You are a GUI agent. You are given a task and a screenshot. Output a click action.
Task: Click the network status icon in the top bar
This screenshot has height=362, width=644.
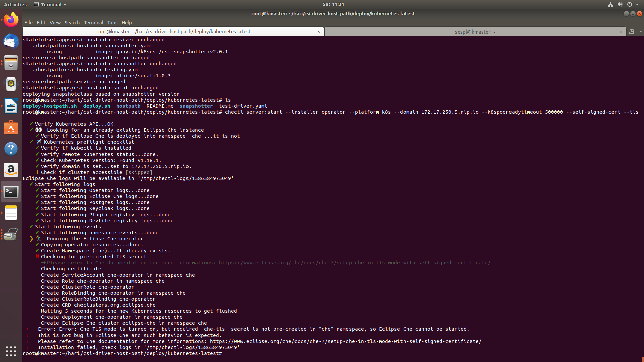click(x=610, y=4)
